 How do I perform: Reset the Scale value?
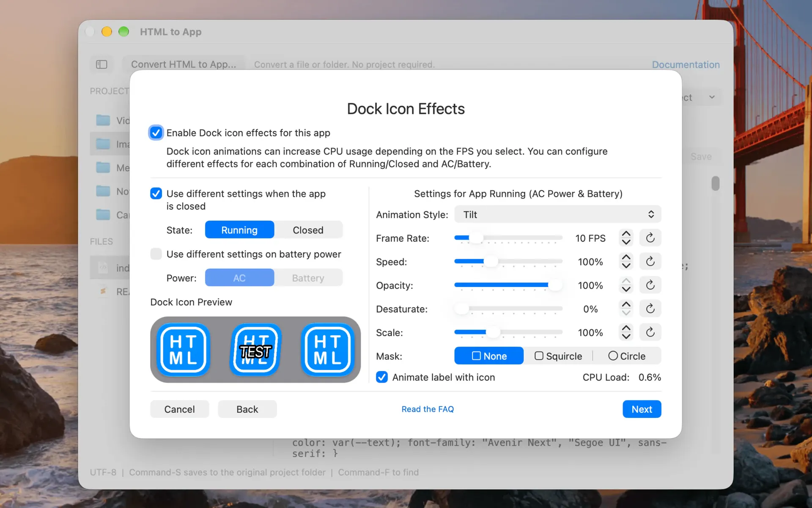pos(650,332)
